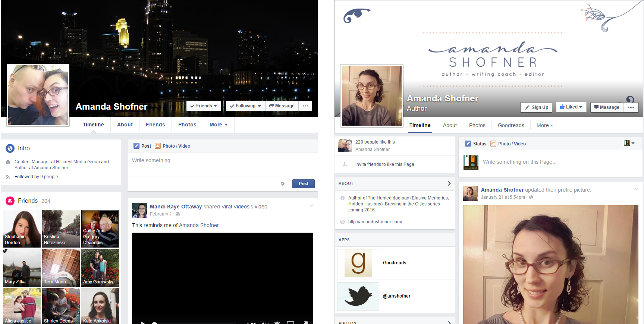Open the Goodreads app icon
This screenshot has width=644, height=324.
pos(358,263)
